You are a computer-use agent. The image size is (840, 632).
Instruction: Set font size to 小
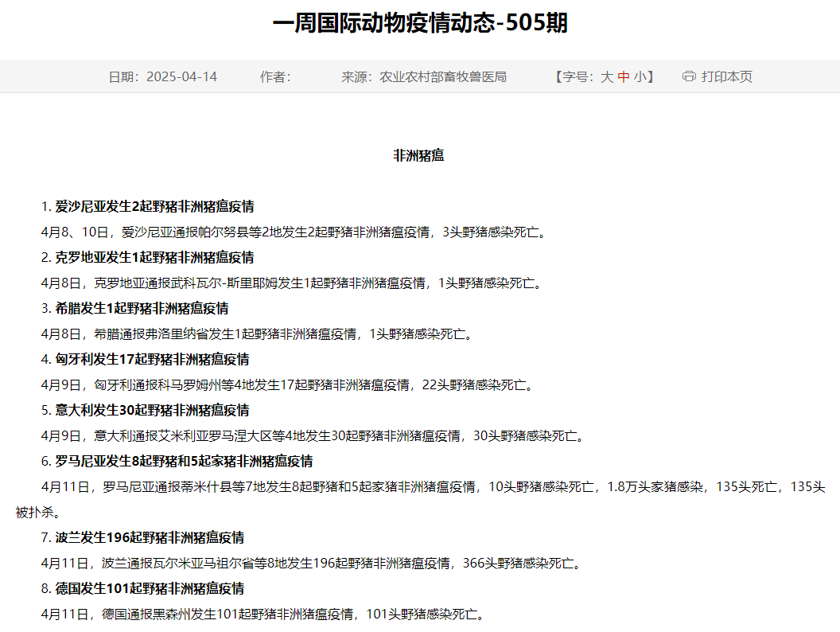coord(640,76)
